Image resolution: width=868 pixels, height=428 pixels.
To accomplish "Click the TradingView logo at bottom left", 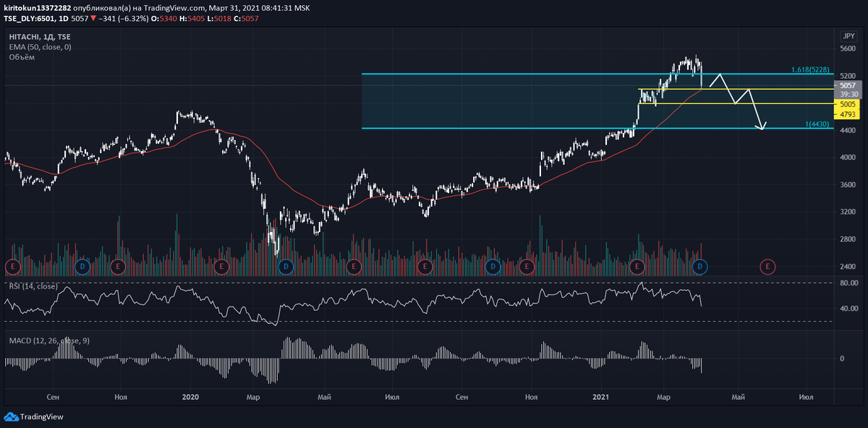I will pos(34,416).
